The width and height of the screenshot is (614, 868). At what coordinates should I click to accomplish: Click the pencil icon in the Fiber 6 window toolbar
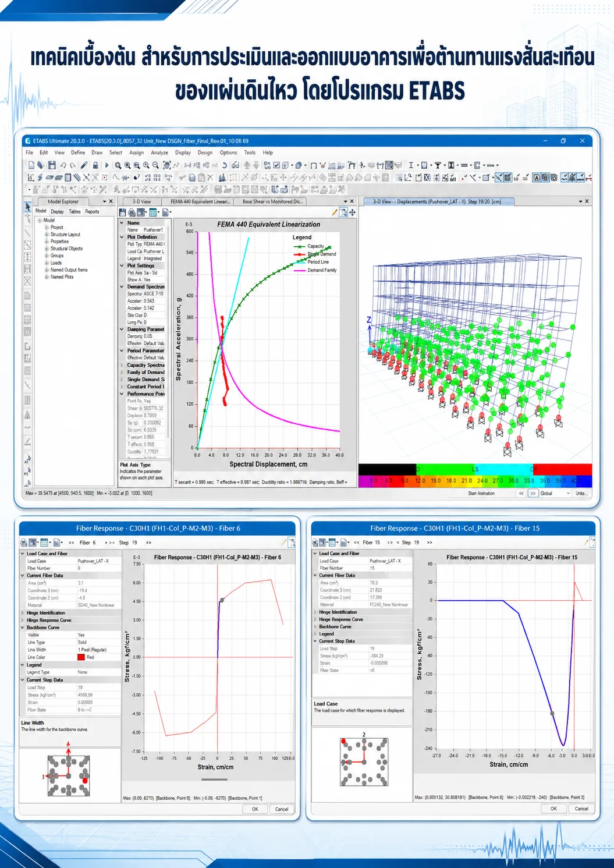click(x=284, y=542)
